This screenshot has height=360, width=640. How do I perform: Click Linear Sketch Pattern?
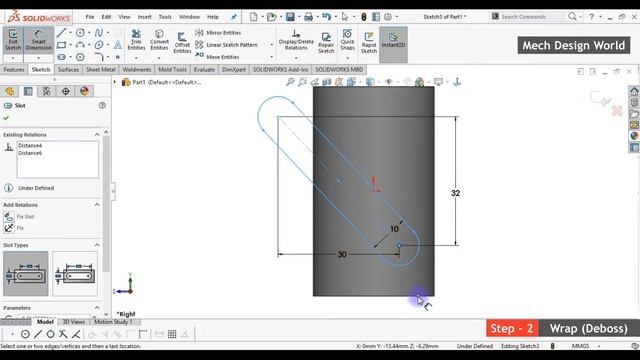click(227, 45)
